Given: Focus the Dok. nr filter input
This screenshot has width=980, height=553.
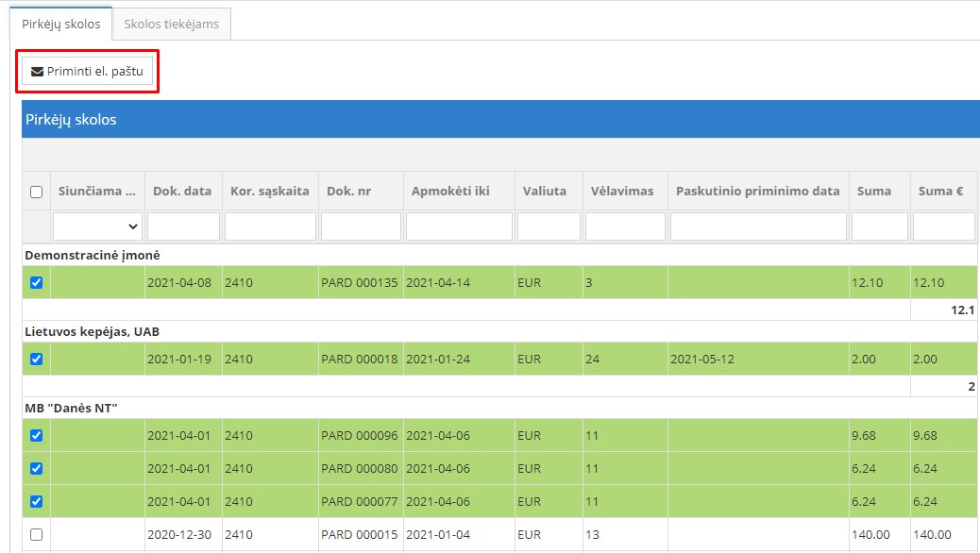Looking at the screenshot, I should [x=361, y=226].
